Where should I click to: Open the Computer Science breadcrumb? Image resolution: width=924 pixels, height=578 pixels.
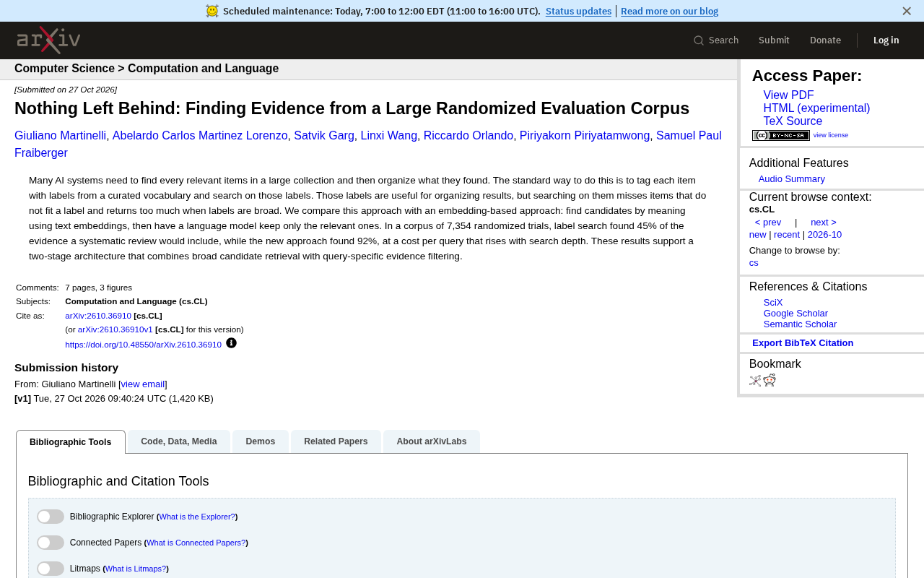64,69
